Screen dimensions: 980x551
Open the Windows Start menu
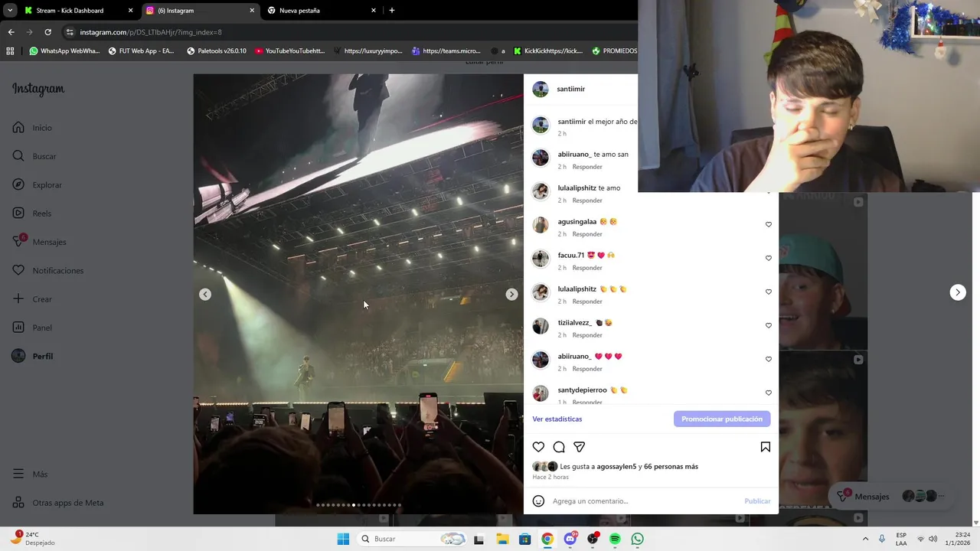click(343, 539)
